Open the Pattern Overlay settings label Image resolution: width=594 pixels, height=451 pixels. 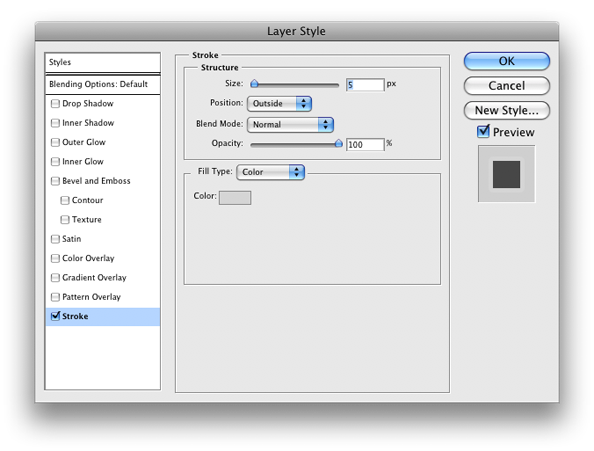coord(91,297)
